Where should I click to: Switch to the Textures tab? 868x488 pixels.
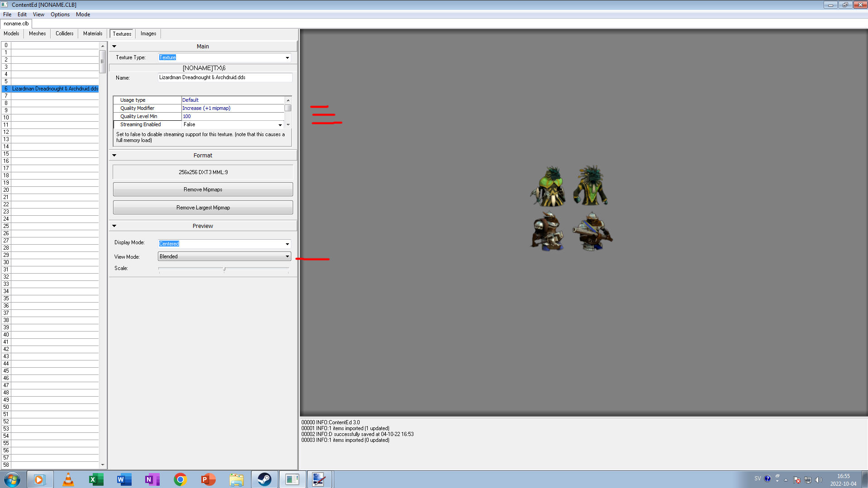click(x=122, y=34)
